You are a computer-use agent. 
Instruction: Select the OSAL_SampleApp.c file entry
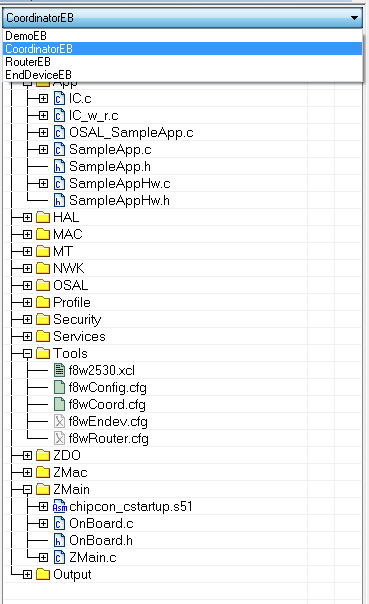pos(131,133)
